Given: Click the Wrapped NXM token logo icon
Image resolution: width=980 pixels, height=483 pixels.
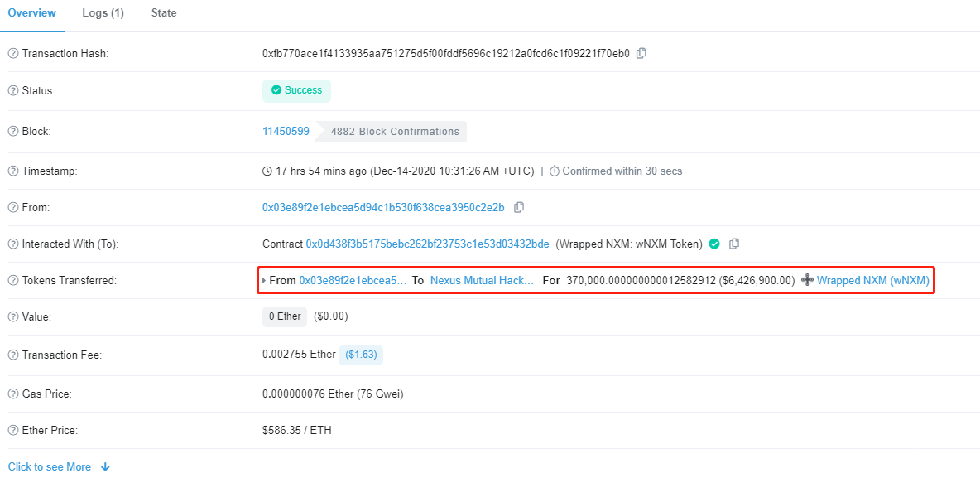Looking at the screenshot, I should point(808,280).
